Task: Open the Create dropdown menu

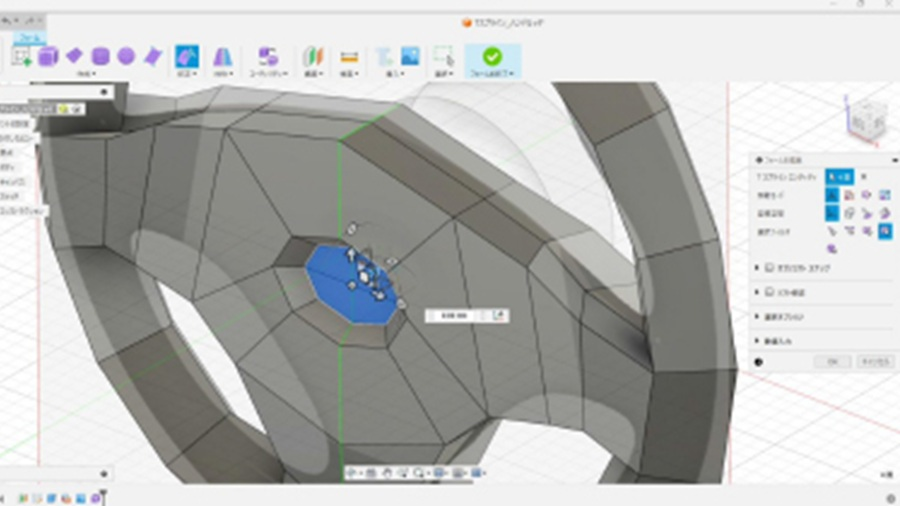Action: click(86, 74)
